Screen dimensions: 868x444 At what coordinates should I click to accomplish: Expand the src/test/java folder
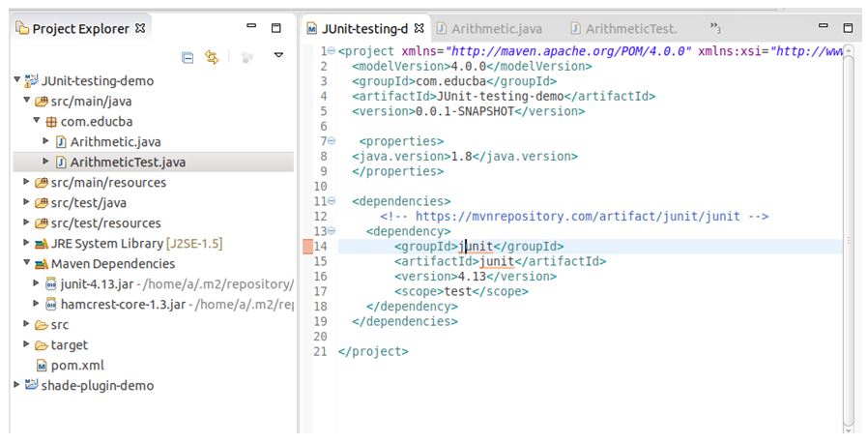(26, 202)
